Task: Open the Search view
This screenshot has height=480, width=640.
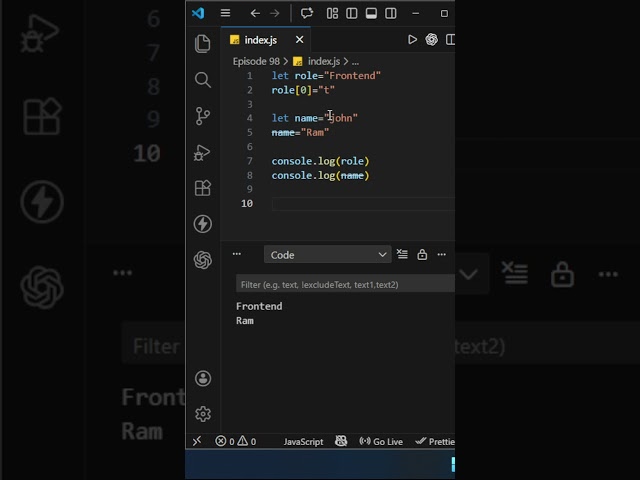Action: click(202, 80)
